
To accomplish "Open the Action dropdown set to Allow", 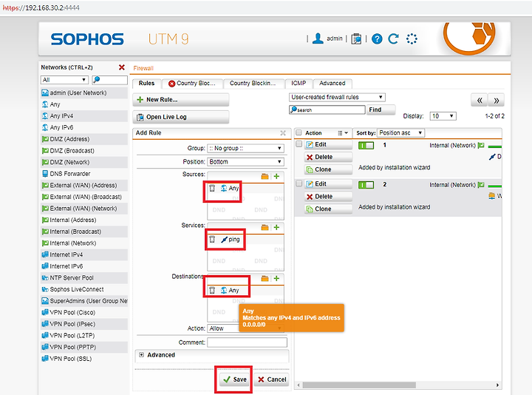I will coord(245,328).
